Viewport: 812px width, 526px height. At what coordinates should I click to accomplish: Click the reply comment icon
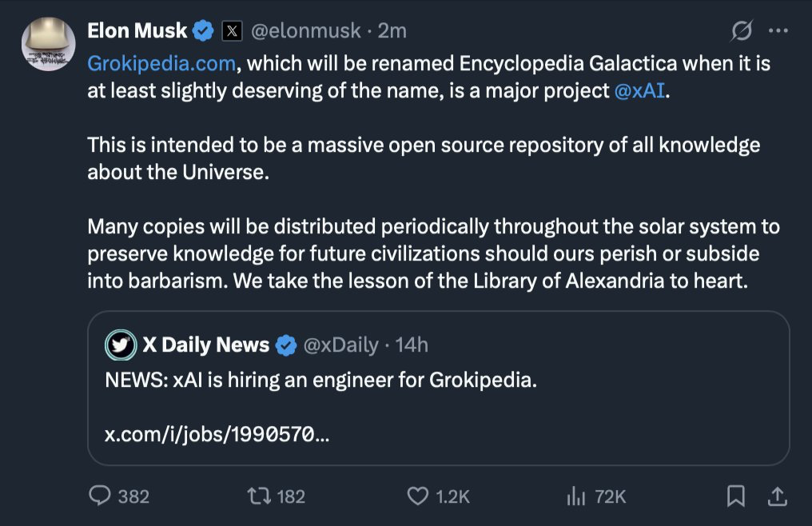pyautogui.click(x=100, y=496)
